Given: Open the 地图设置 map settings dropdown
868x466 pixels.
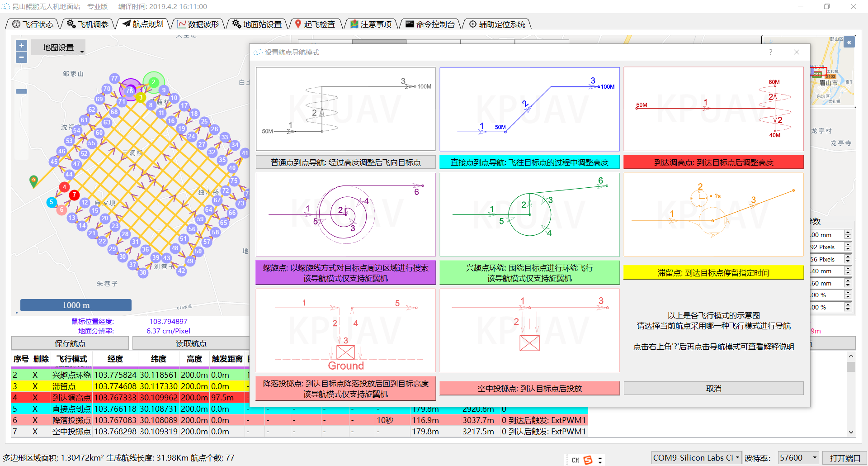Looking at the screenshot, I should point(63,48).
